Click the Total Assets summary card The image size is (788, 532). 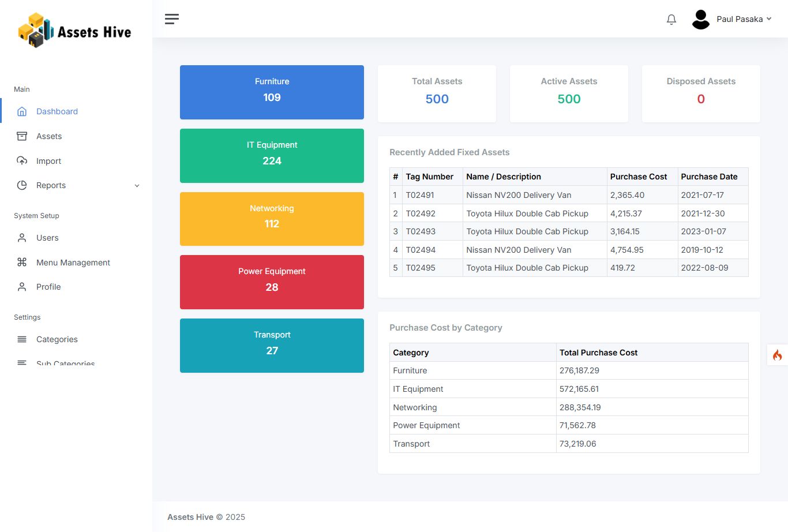click(437, 93)
